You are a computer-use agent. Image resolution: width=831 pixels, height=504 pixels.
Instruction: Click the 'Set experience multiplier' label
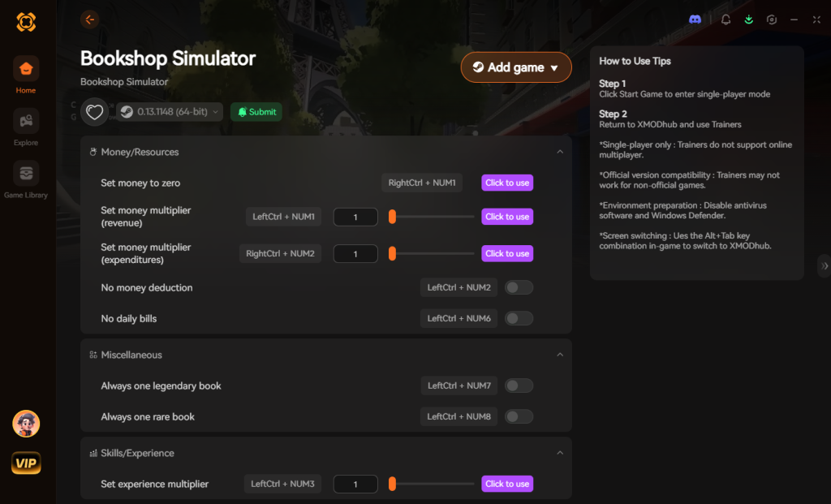(155, 484)
